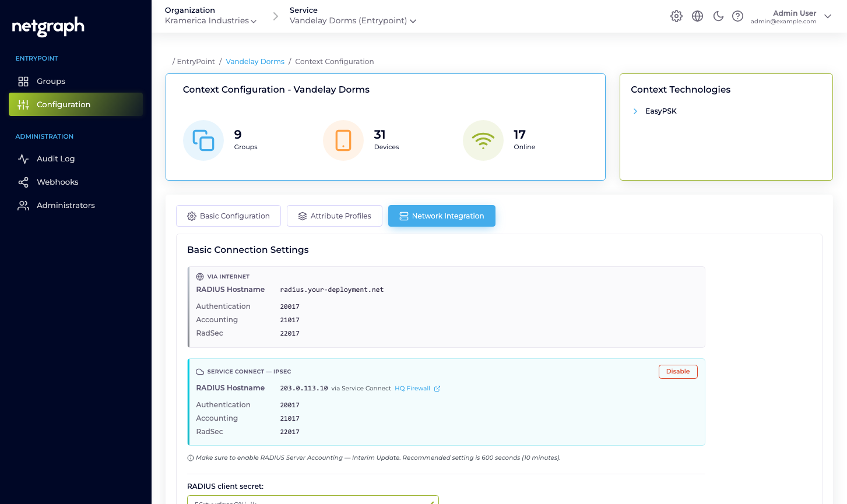847x504 pixels.
Task: Click the admin@example.com email text
Action: coord(783,22)
